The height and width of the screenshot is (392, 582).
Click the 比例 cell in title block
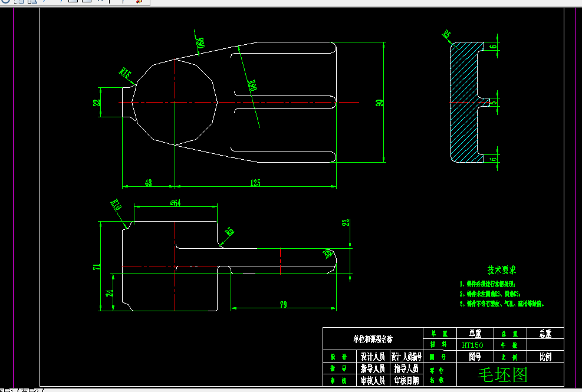click(x=545, y=357)
